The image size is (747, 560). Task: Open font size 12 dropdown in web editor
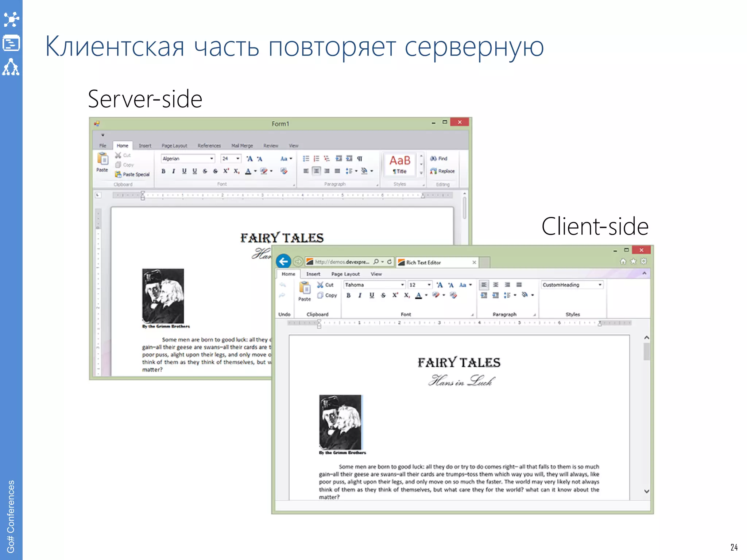429,285
